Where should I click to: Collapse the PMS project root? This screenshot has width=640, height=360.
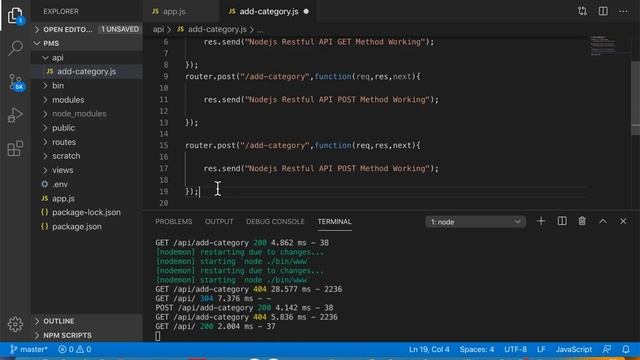[x=87, y=43]
